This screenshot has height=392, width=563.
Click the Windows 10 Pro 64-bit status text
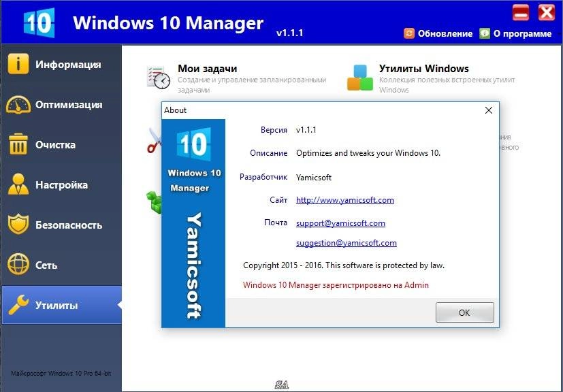[x=61, y=374]
